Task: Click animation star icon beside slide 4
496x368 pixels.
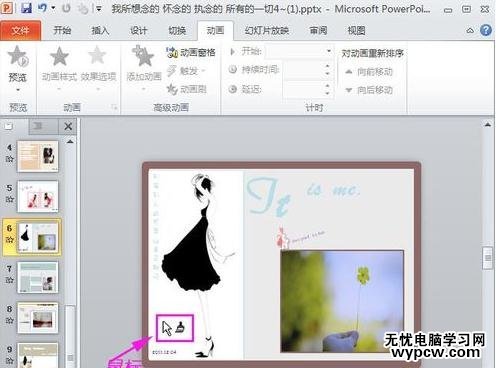Action: coord(10,159)
